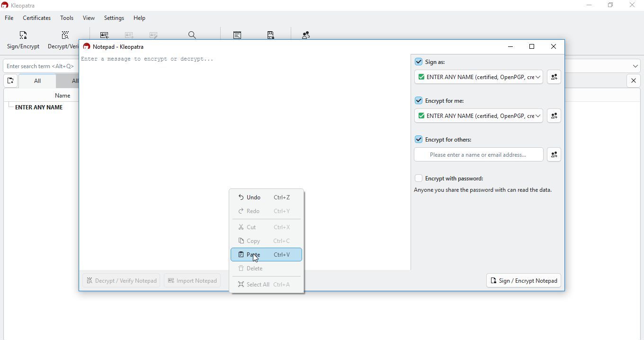Click the Import certificate toolbar icon
The height and width of the screenshot is (340, 644).
(105, 35)
